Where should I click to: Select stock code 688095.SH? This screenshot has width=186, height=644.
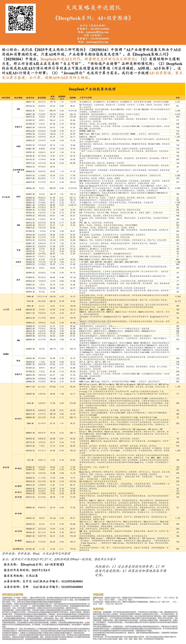(x=30, y=433)
